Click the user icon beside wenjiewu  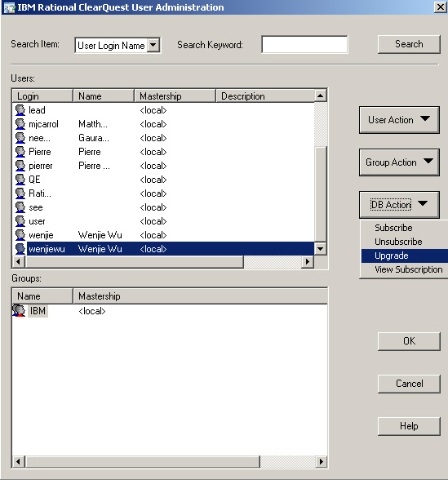[x=20, y=249]
